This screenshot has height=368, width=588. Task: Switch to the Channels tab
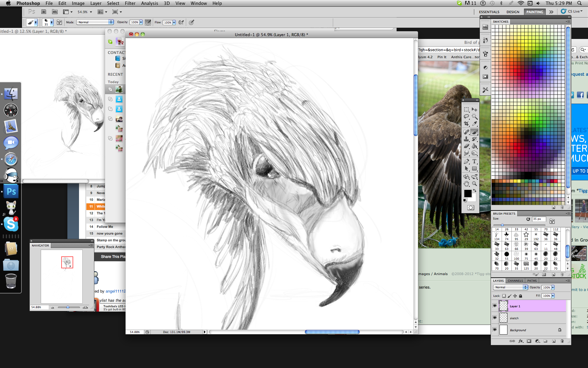(x=515, y=281)
